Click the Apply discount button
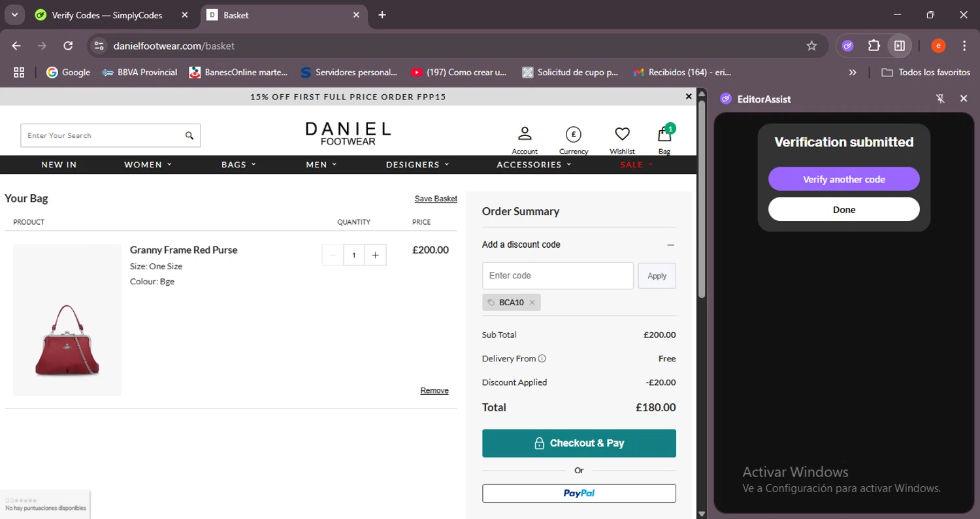980x519 pixels. pos(657,276)
